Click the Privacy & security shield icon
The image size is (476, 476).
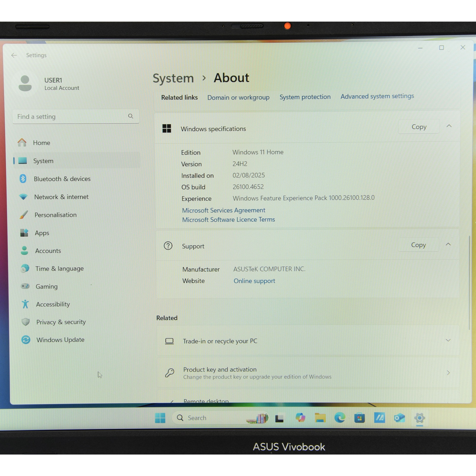(26, 322)
